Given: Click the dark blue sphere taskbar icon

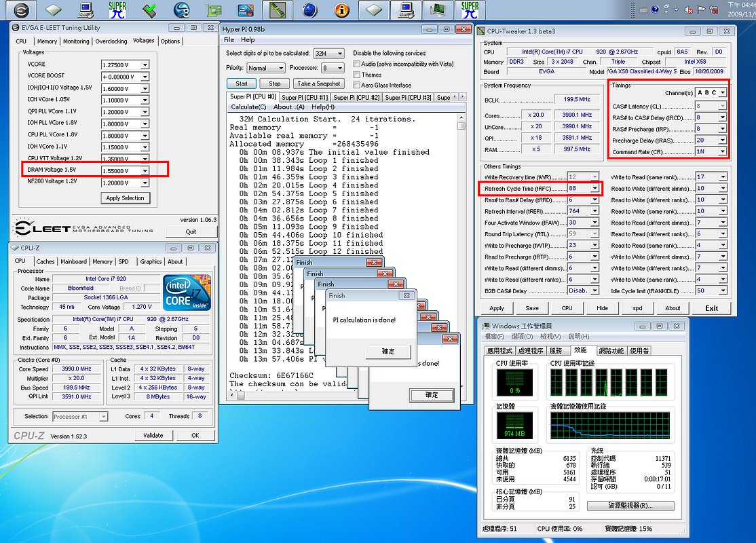Looking at the screenshot, I should click(x=309, y=10).
